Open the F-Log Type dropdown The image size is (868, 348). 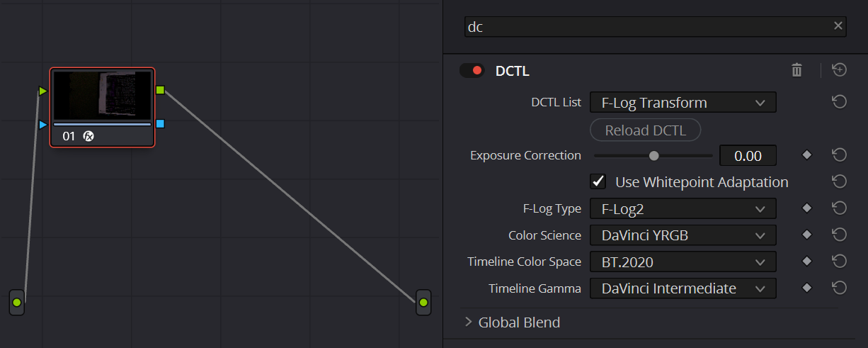coord(683,209)
